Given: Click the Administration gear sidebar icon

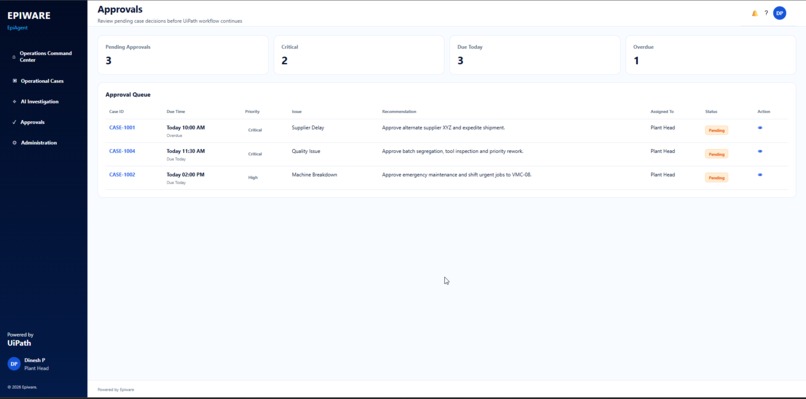Looking at the screenshot, I should 14,143.
